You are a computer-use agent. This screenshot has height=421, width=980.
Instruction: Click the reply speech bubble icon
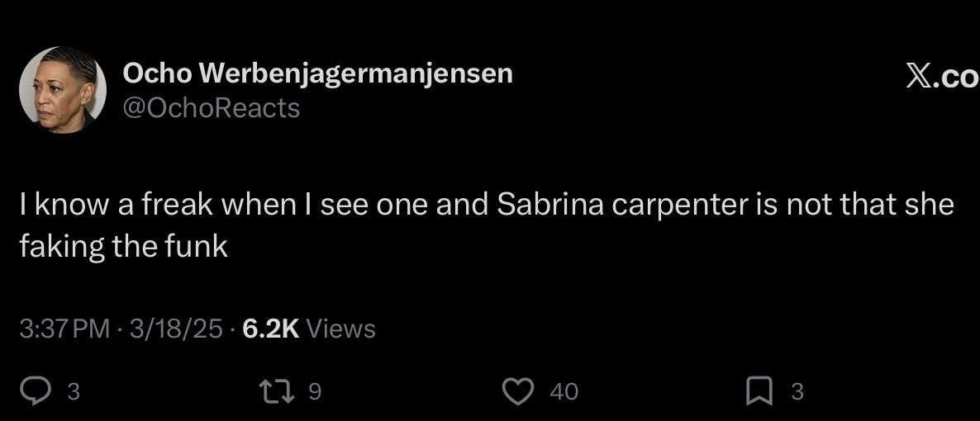pyautogui.click(x=36, y=391)
